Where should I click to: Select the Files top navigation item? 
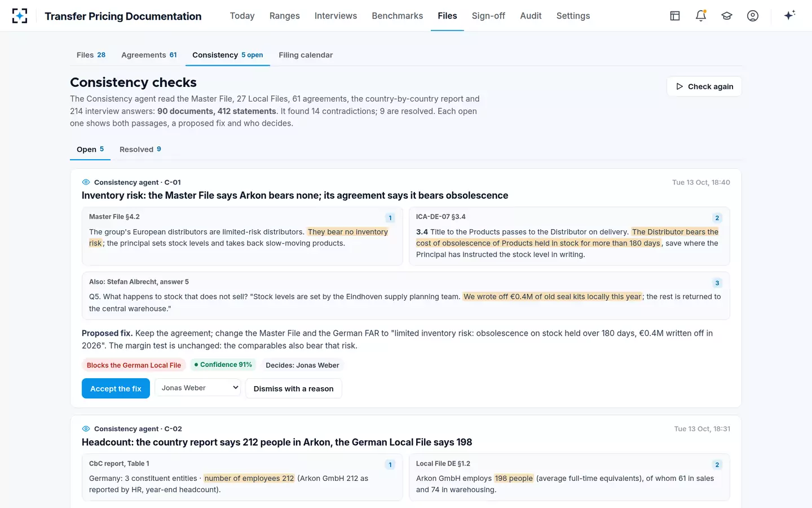448,16
